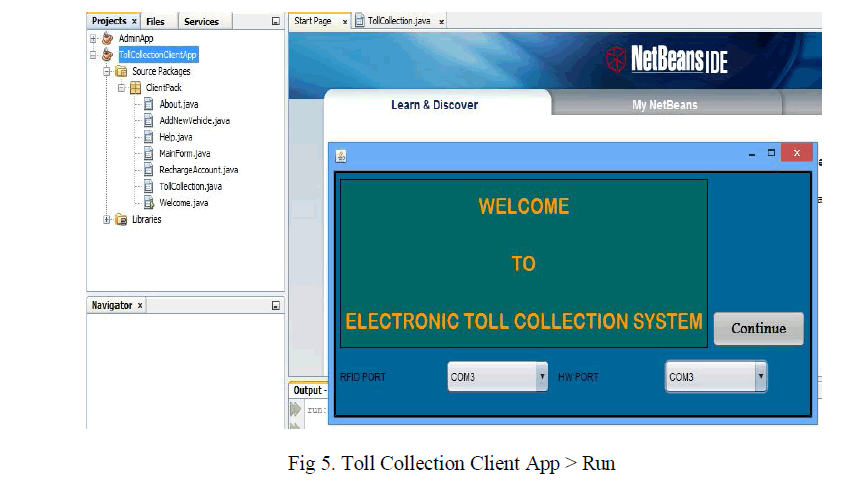Viewport: 864px width, 485px height.
Task: Click the run arrow icon in Output panel
Action: click(296, 410)
